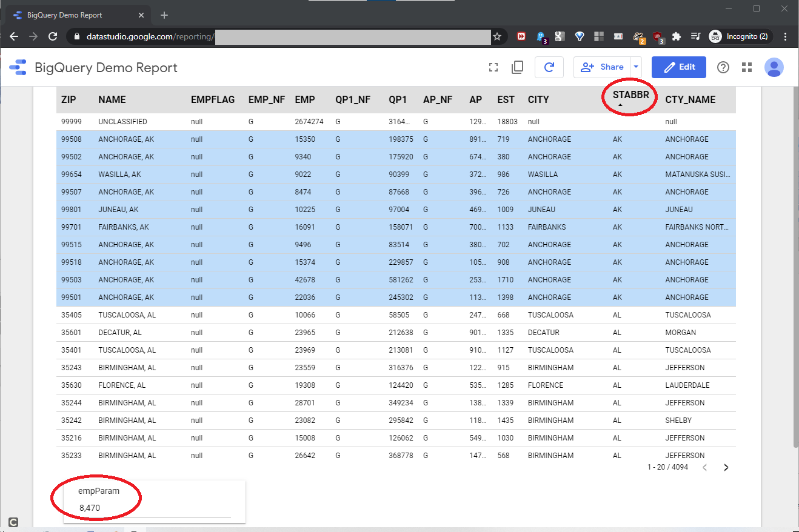799x532 pixels.
Task: Click the Data Studio logo icon
Action: [18, 67]
